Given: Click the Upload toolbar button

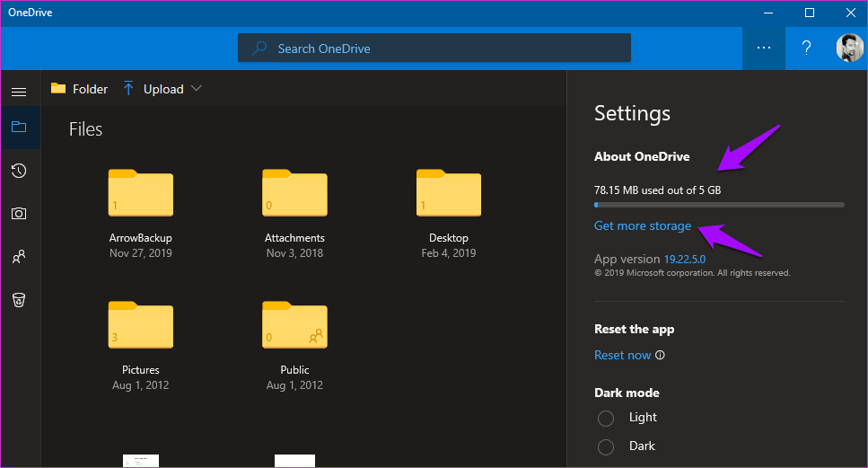Looking at the screenshot, I should click(153, 89).
